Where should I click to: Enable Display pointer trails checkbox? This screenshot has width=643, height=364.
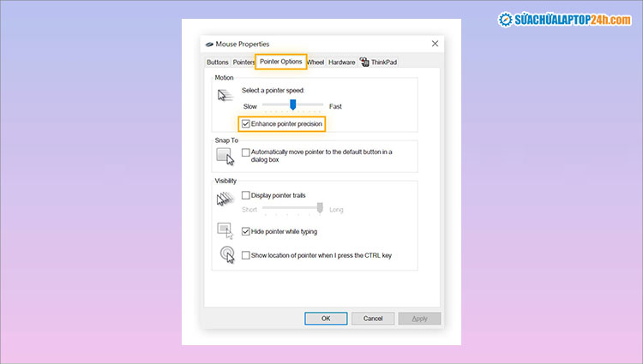[246, 195]
